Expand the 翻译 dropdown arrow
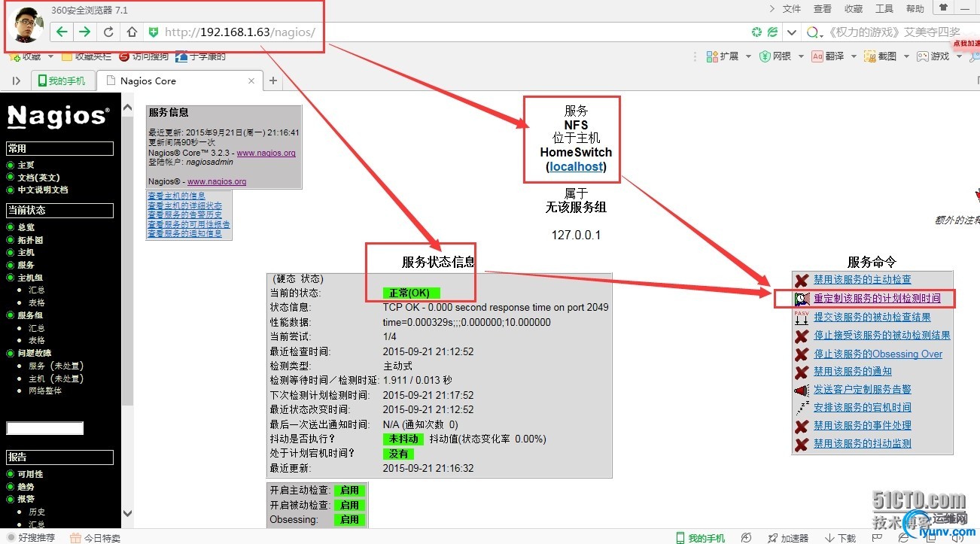 pos(853,56)
